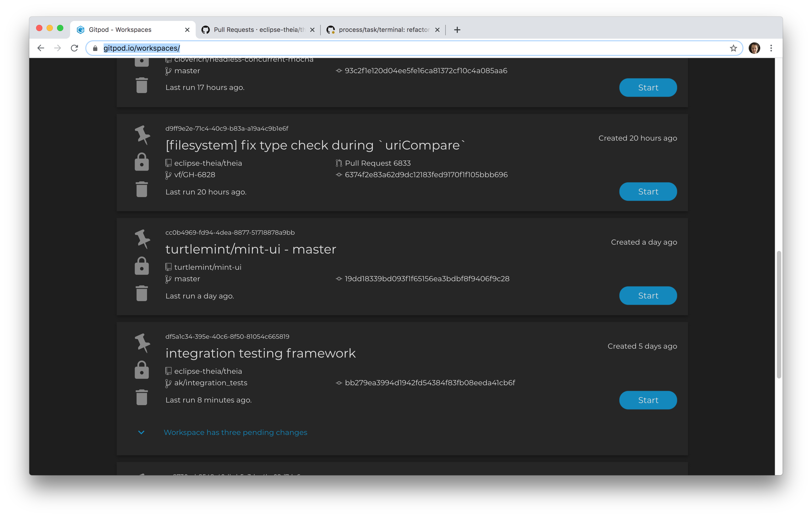Screen dimensions: 812x517
Task: Bookmark the current page with the star
Action: pyautogui.click(x=734, y=48)
